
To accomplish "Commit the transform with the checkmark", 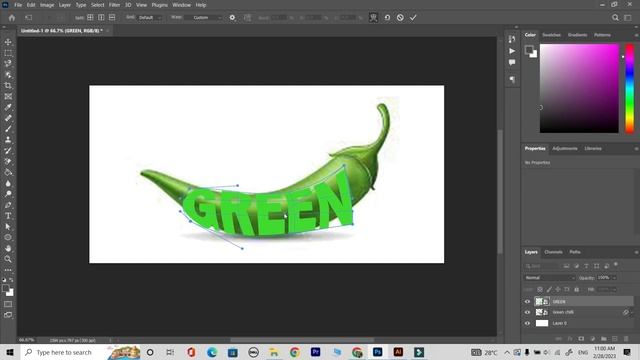I will 413,18.
